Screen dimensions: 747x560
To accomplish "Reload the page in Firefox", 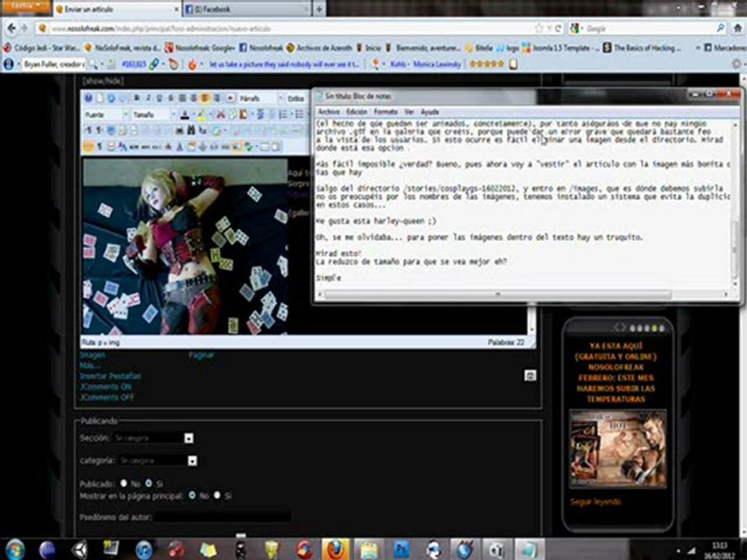I will pyautogui.click(x=559, y=29).
